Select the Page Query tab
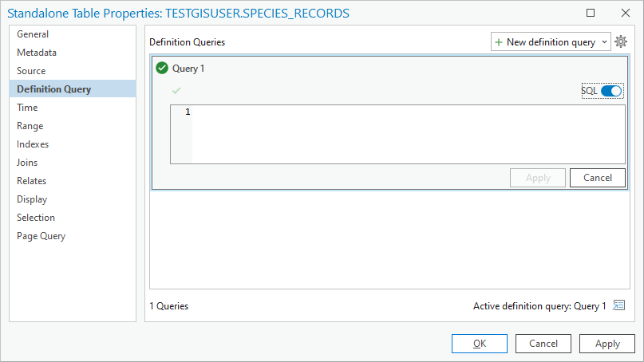The width and height of the screenshot is (644, 362). coord(41,236)
